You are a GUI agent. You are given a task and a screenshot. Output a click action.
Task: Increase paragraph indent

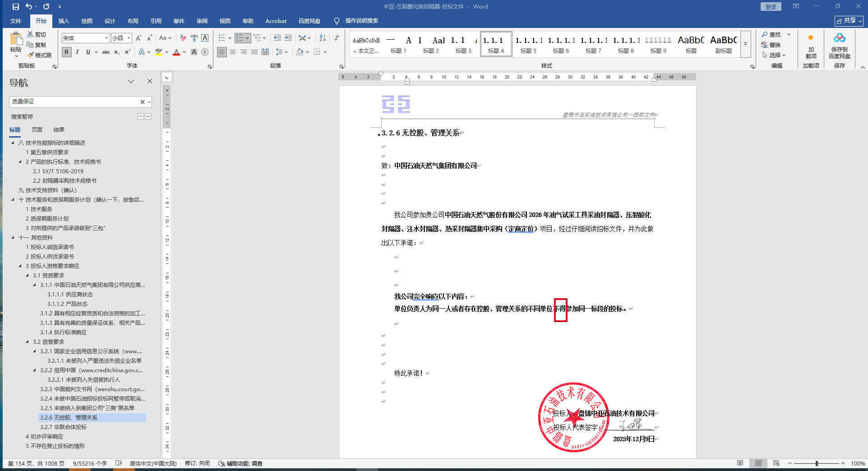tap(288, 38)
